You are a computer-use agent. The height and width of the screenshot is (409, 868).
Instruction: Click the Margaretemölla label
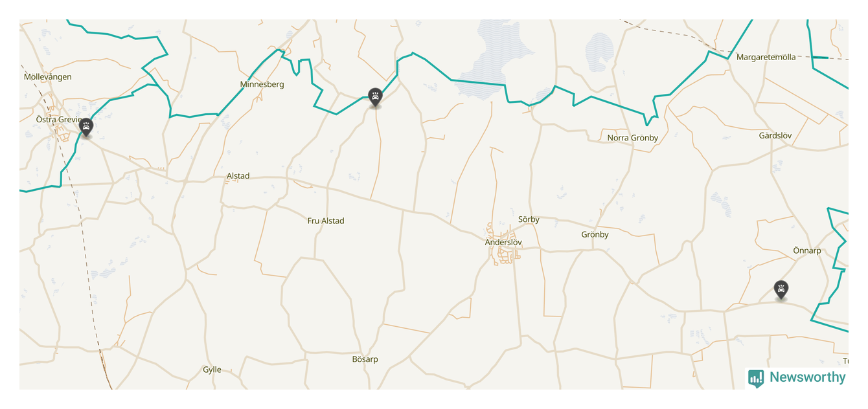point(766,57)
